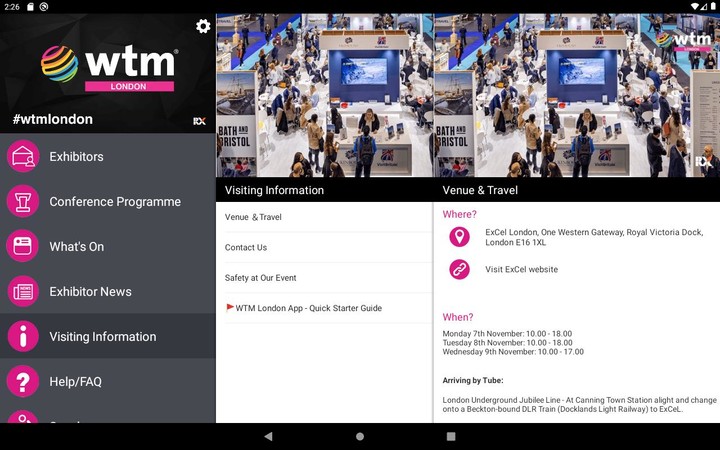This screenshot has width=720, height=450.
Task: Tap the Exhibitors stand icon
Action: [x=23, y=156]
